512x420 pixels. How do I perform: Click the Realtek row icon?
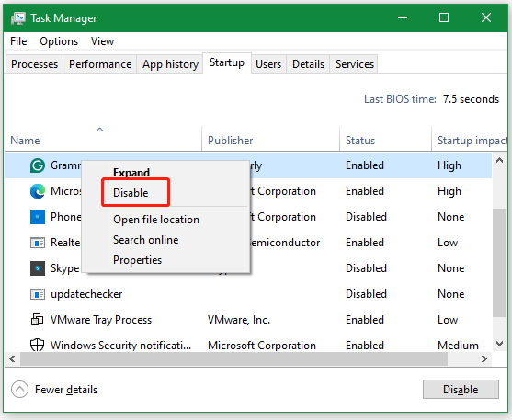38,243
